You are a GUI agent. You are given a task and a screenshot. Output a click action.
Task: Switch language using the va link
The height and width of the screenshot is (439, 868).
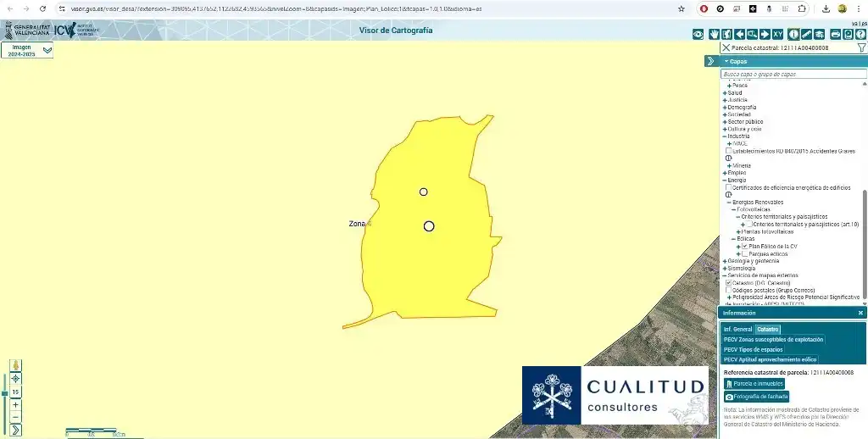point(854,24)
